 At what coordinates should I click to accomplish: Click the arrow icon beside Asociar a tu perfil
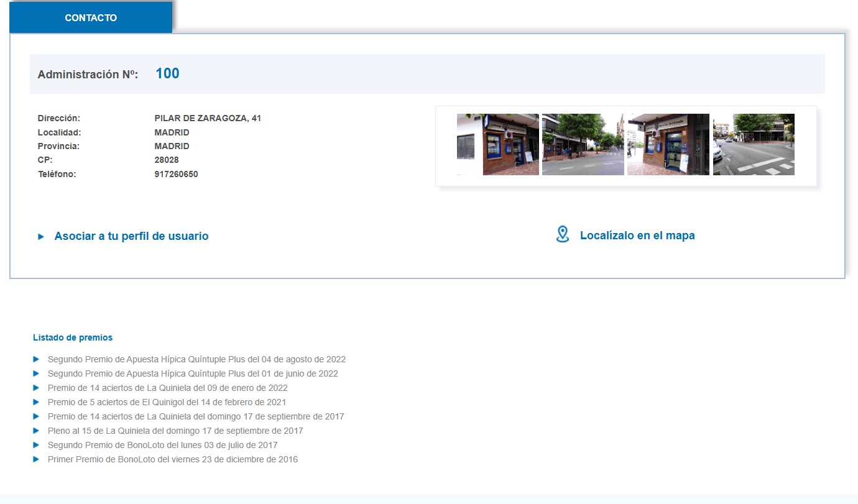click(41, 237)
